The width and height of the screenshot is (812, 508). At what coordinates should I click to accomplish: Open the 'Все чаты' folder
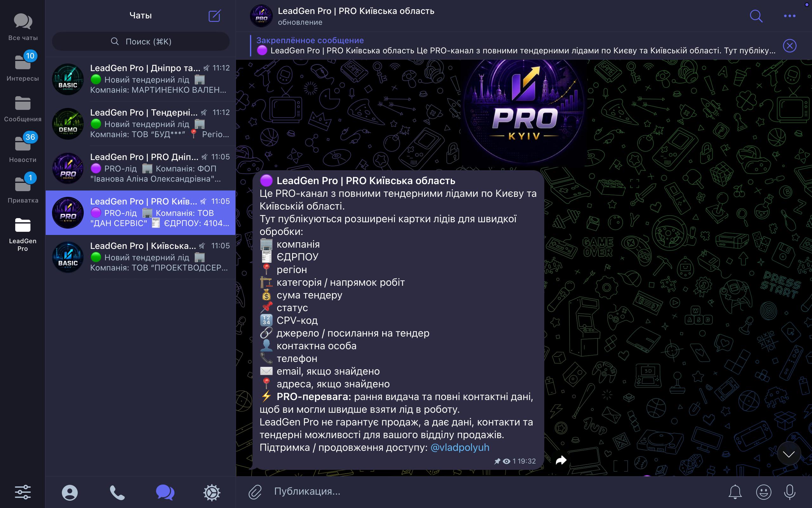pyautogui.click(x=23, y=27)
